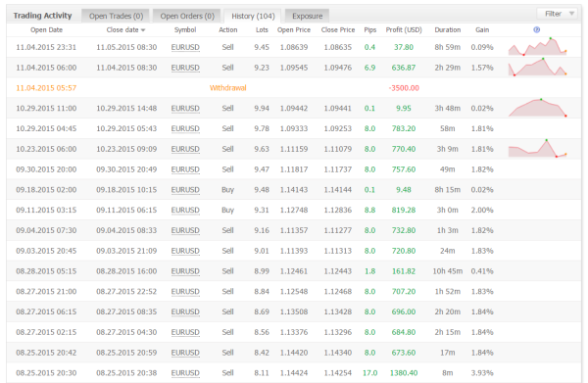View sparkline chart for 10.29.2015 11:00 trade
The width and height of the screenshot is (588, 383).
(x=537, y=108)
